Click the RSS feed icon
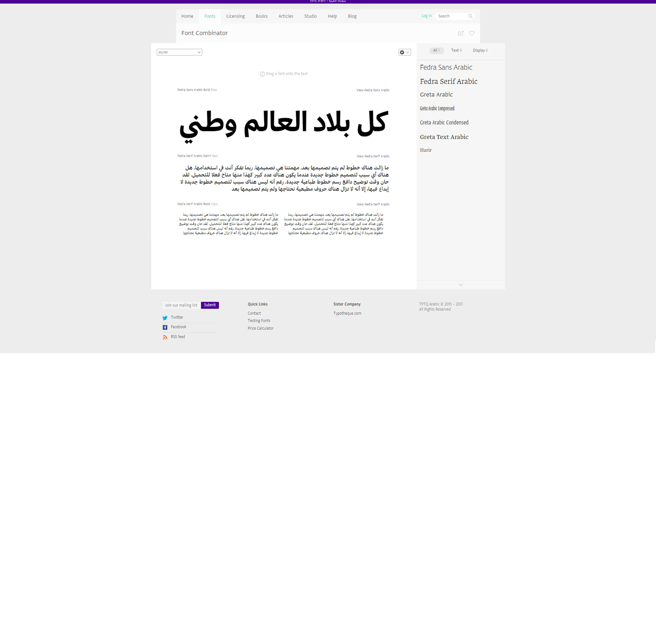The image size is (656, 644). 165,337
